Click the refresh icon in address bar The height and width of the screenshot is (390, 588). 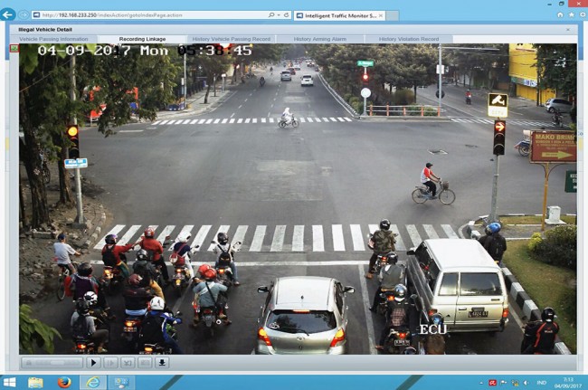[285, 15]
